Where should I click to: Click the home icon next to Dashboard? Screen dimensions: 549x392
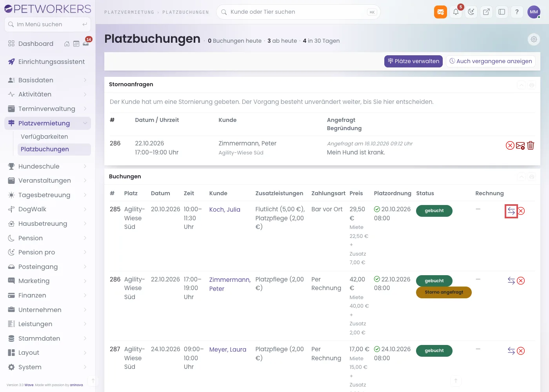click(67, 44)
